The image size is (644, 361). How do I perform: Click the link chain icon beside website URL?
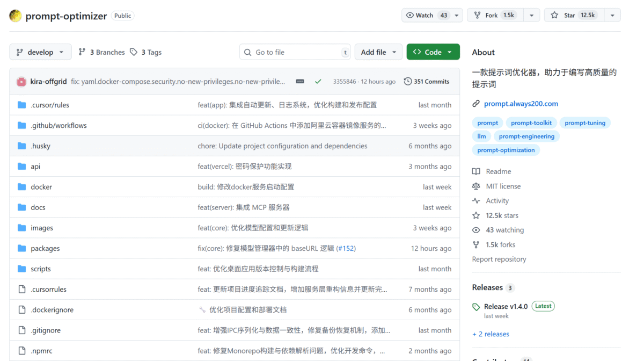476,104
